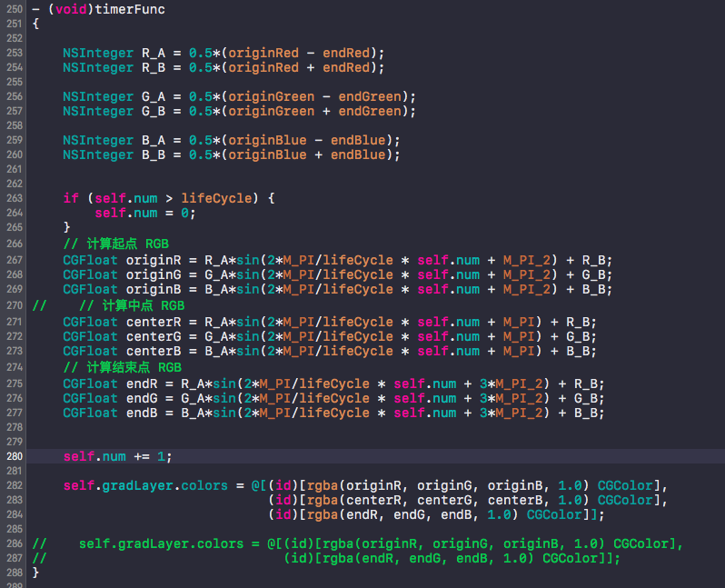Click the originB variable declaration
Viewport: 725px width, 588px height.
pos(154,290)
